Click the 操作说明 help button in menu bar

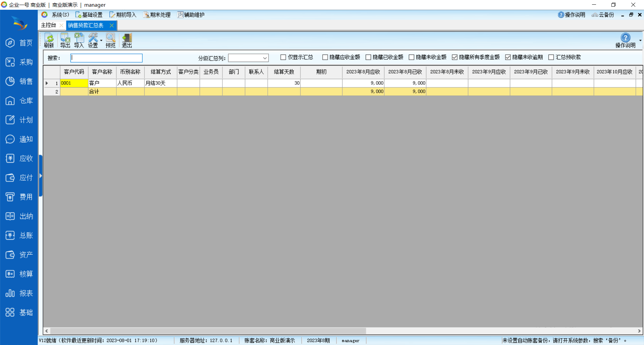pyautogui.click(x=572, y=15)
